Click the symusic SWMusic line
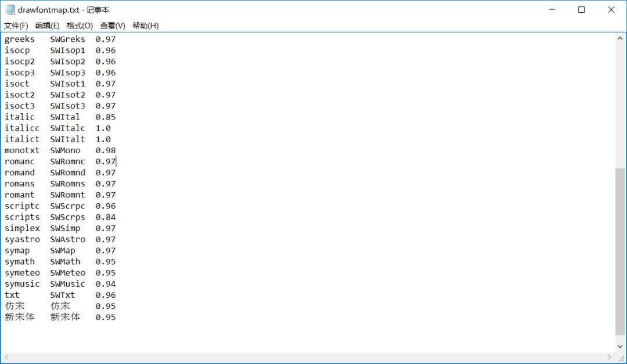Image resolution: width=627 pixels, height=364 pixels. point(58,284)
